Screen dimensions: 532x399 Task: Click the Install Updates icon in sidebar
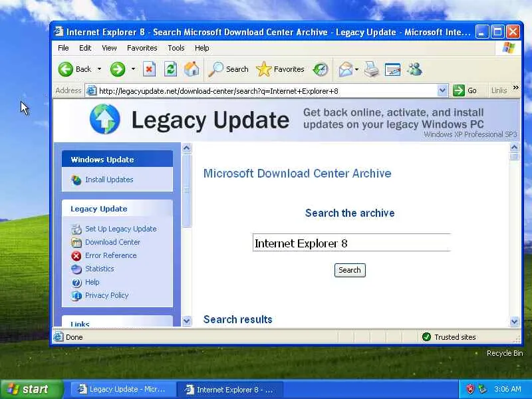(x=76, y=180)
